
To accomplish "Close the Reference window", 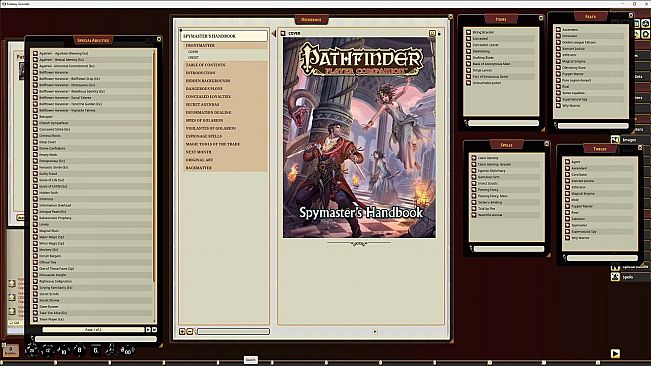I will pyautogui.click(x=450, y=17).
